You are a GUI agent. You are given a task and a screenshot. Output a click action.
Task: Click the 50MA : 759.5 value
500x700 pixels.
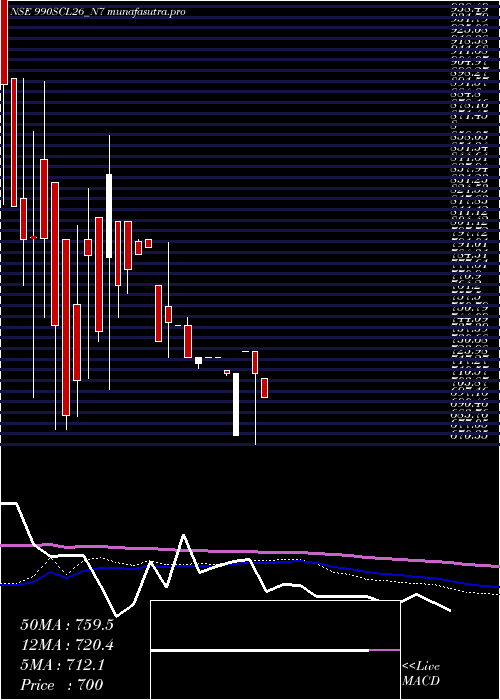(x=67, y=625)
